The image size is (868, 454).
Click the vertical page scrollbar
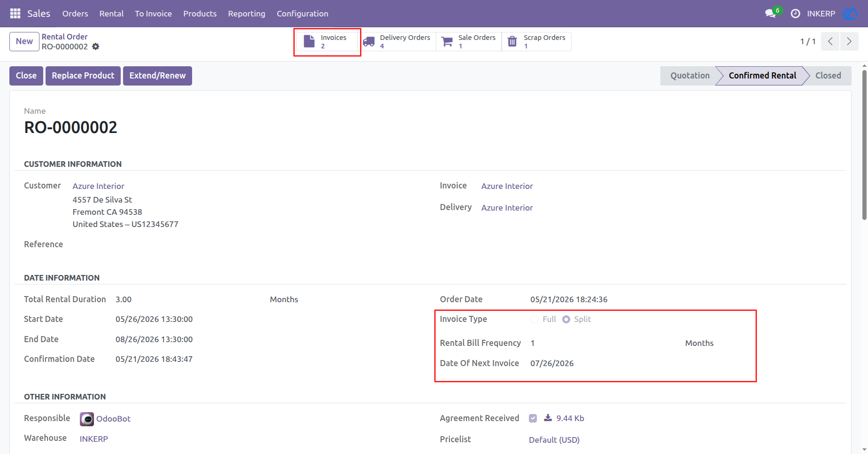coord(864,145)
